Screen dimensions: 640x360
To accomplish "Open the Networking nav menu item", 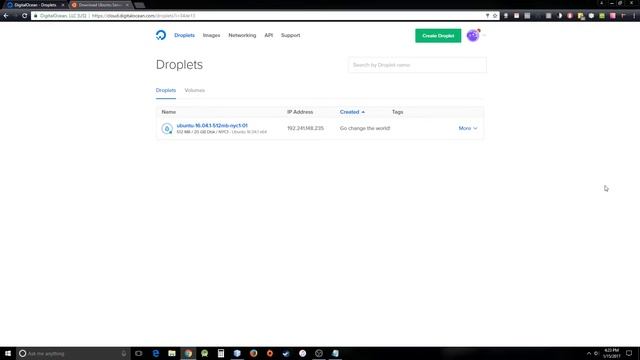I will [242, 35].
